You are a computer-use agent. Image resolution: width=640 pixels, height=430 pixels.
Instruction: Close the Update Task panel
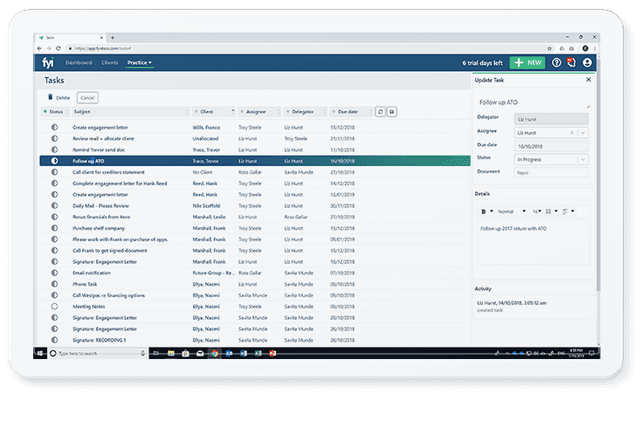(x=589, y=80)
